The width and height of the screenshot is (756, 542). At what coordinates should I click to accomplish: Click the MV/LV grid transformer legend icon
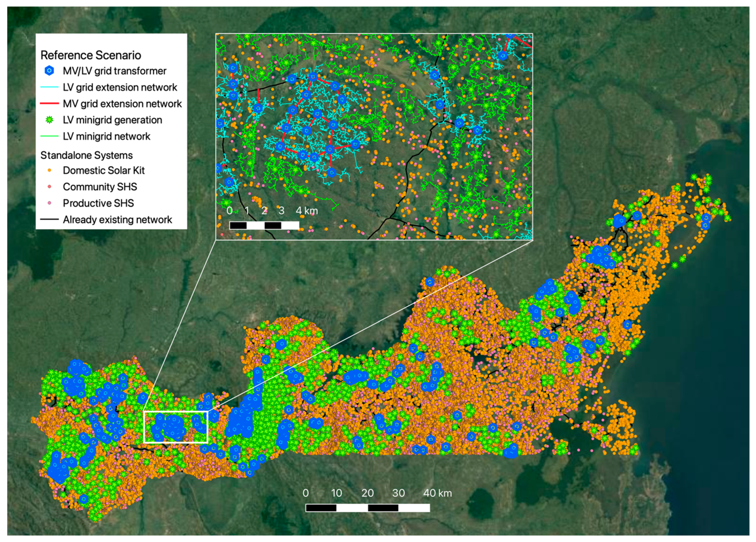[49, 71]
